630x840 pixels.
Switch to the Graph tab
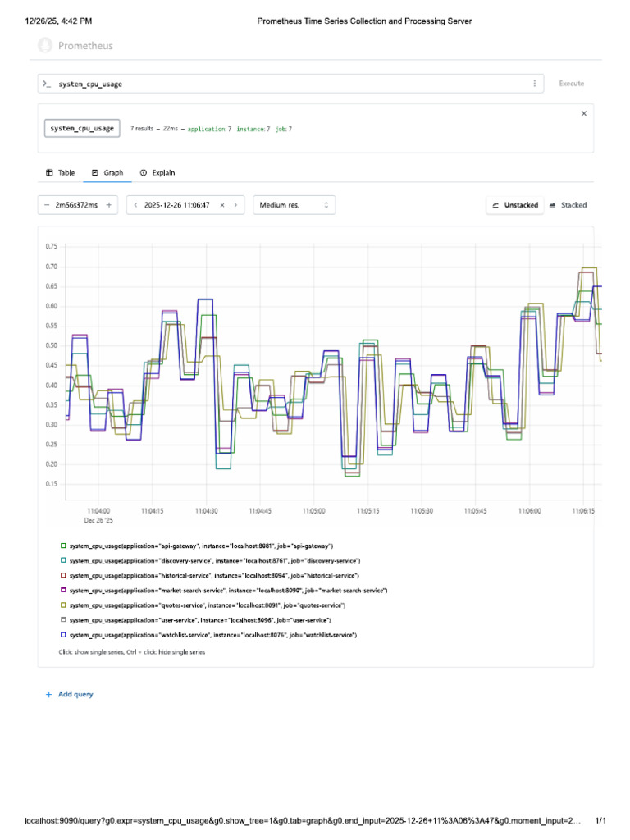(107, 172)
